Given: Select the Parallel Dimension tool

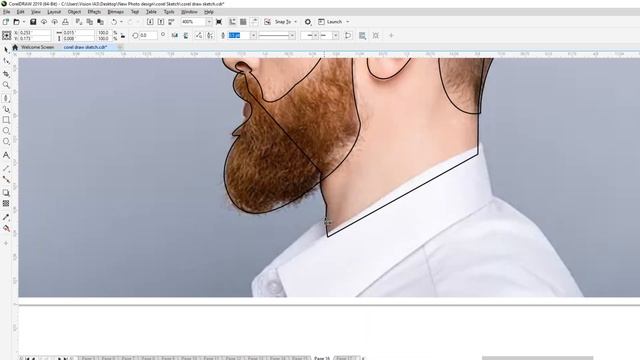Looking at the screenshot, I should tap(6, 168).
